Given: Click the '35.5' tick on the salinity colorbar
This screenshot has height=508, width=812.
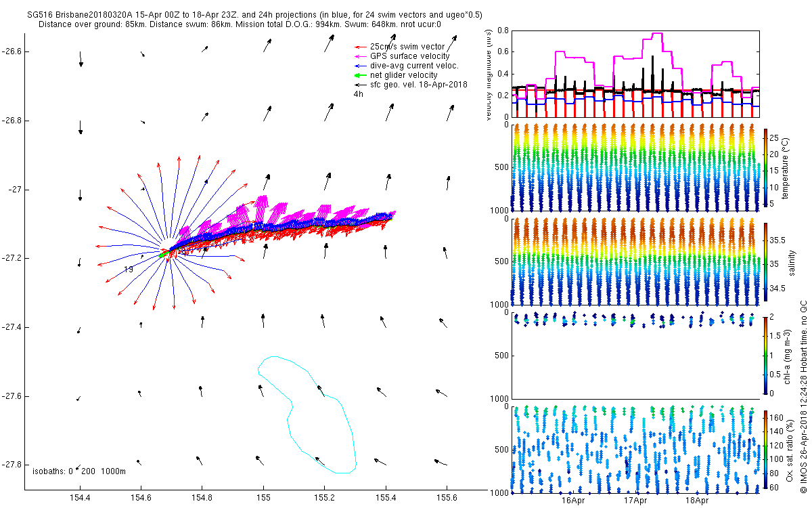Looking at the screenshot, I should [x=777, y=240].
